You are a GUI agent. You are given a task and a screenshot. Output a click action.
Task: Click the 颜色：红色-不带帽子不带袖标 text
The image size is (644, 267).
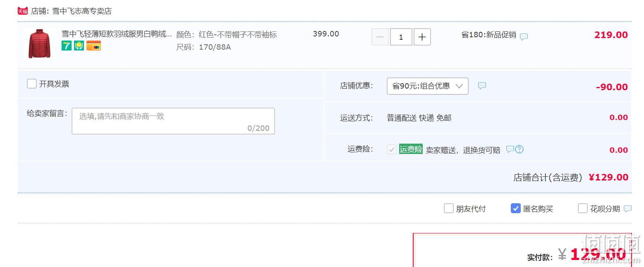click(227, 35)
